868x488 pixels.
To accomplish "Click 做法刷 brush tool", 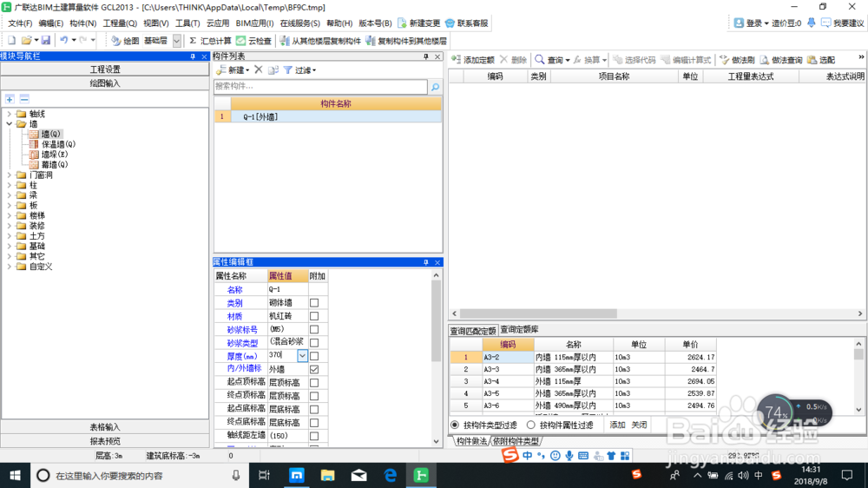I will 737,60.
